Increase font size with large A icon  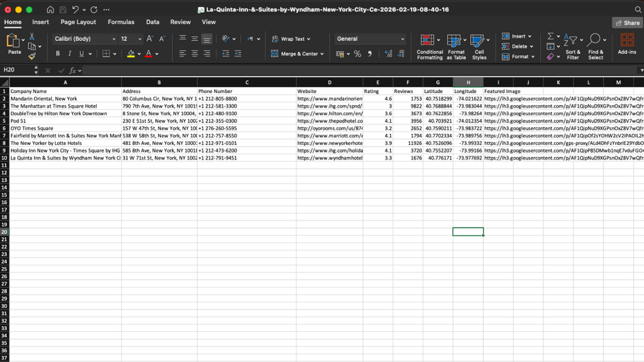(150, 38)
